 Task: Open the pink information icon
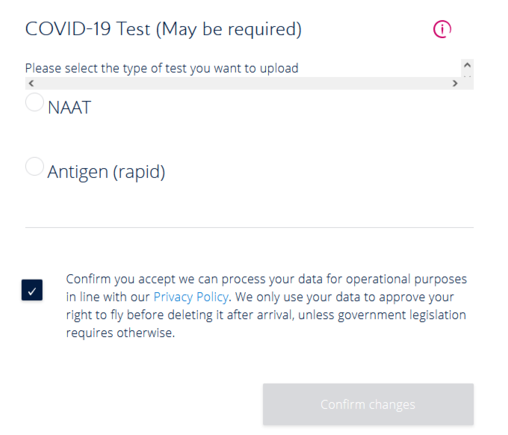pyautogui.click(x=442, y=29)
